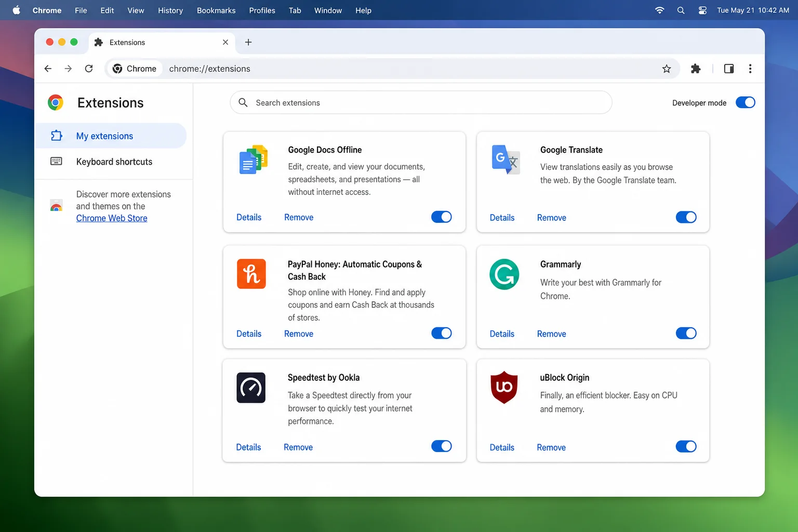Viewport: 798px width, 532px height.
Task: Click the Chrome site info chip in address bar
Action: click(135, 69)
